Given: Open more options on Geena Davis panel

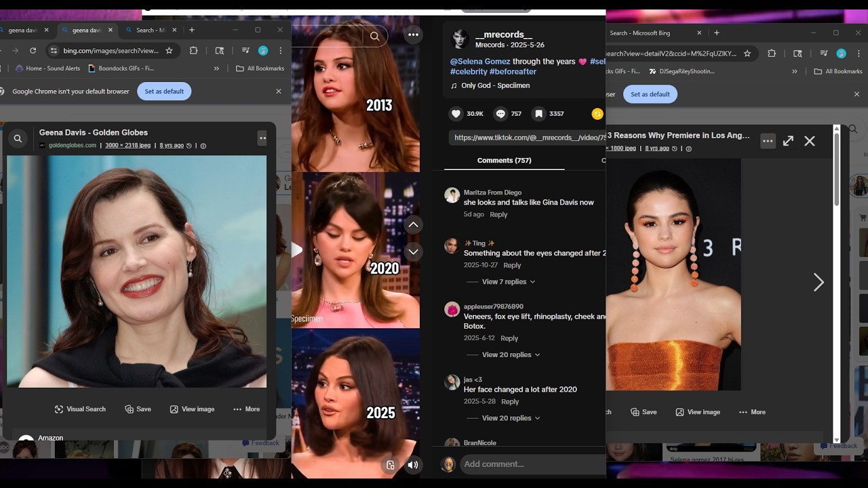Looking at the screenshot, I should click(262, 138).
